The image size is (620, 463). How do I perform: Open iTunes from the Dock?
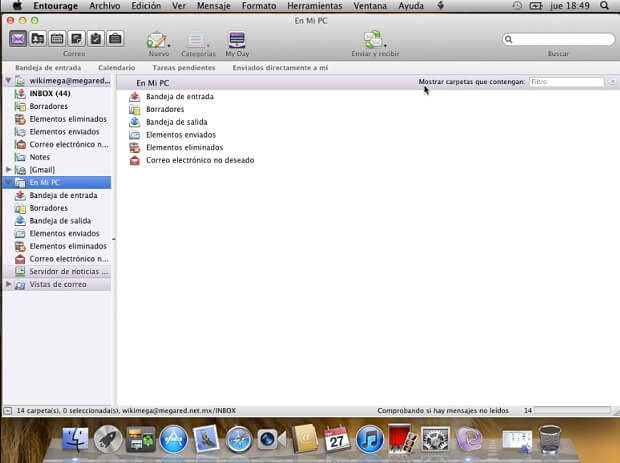[370, 438]
